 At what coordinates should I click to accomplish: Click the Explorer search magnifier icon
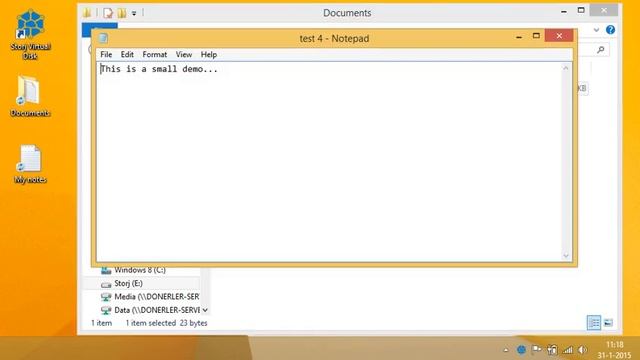(600, 50)
